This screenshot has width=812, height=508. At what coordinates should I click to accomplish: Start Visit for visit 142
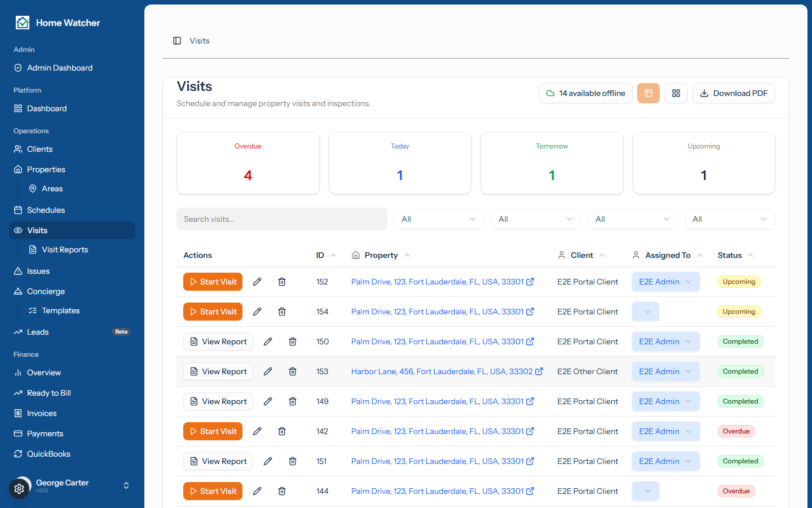pyautogui.click(x=213, y=431)
